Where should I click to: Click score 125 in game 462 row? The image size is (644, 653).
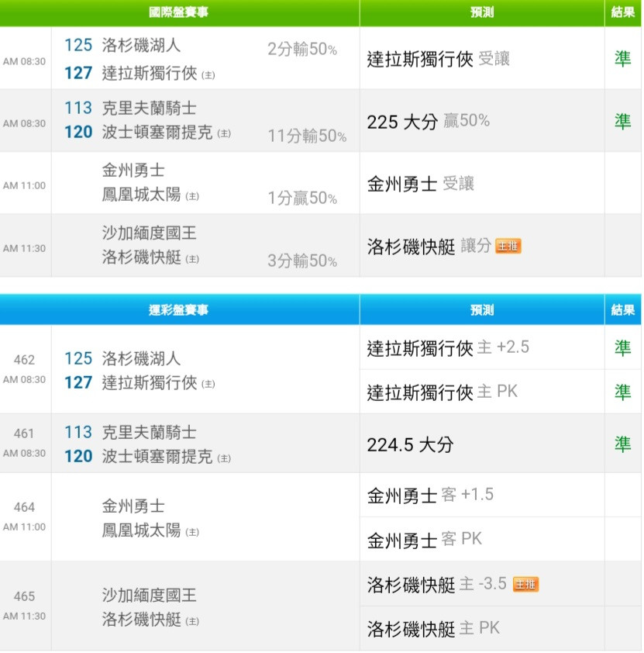(78, 358)
